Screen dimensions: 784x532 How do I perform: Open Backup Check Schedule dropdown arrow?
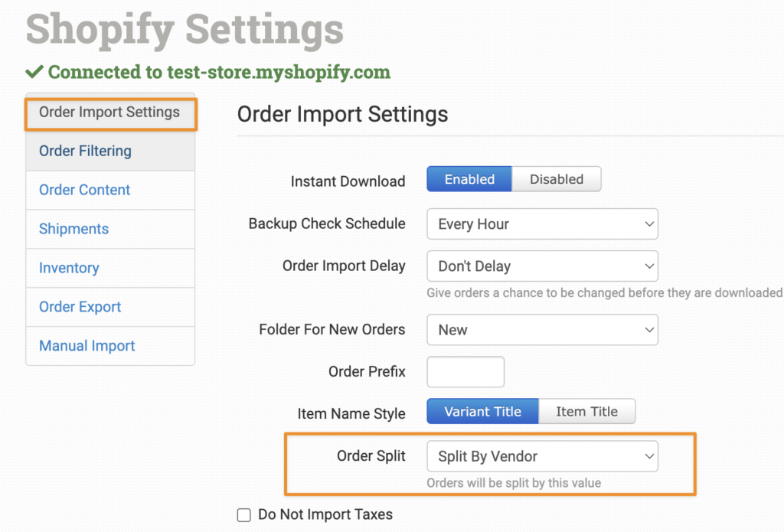coord(649,224)
